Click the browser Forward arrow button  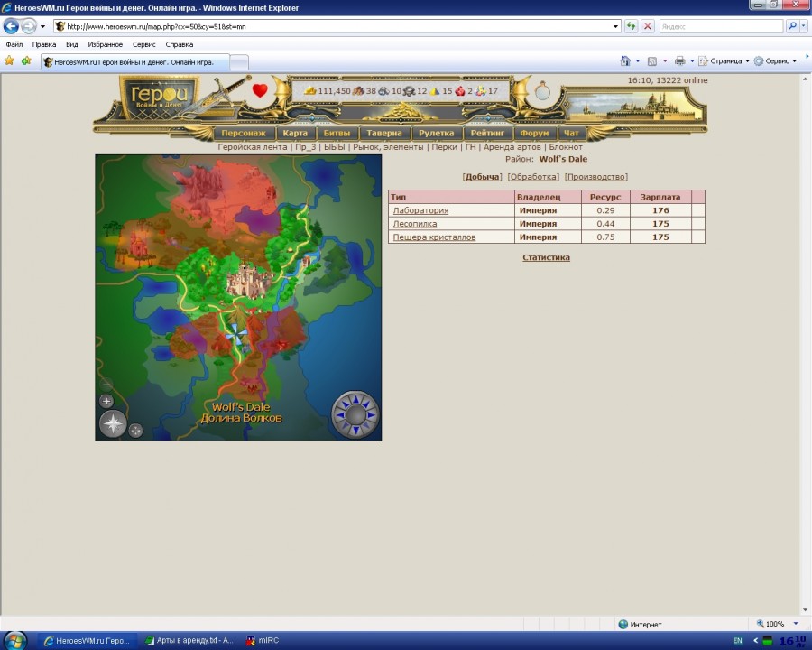coord(29,26)
